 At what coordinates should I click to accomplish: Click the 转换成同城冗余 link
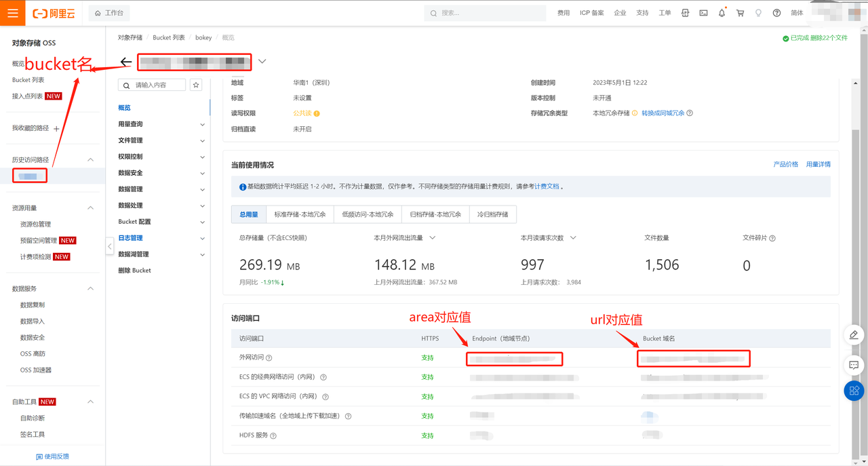click(x=663, y=113)
